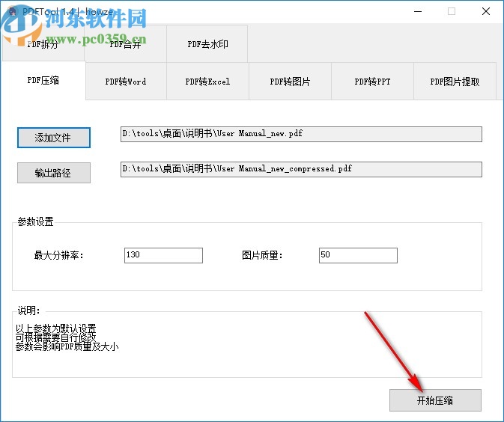
Task: Open the PDF转Excel tab
Action: click(x=207, y=82)
